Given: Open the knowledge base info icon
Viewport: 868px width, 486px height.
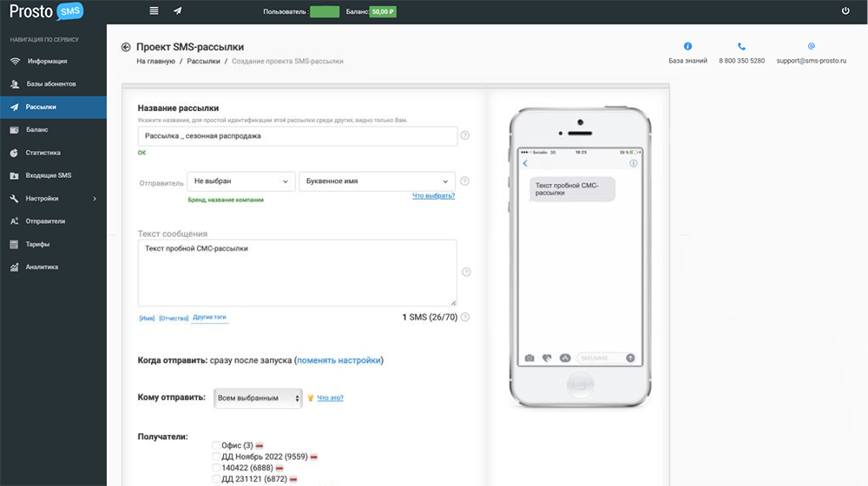Looking at the screenshot, I should pyautogui.click(x=688, y=46).
